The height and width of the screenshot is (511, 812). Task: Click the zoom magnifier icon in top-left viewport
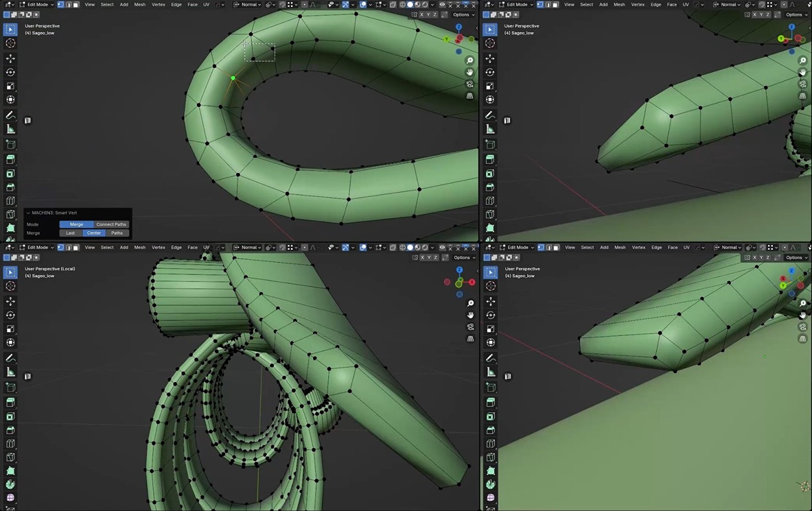click(x=469, y=60)
